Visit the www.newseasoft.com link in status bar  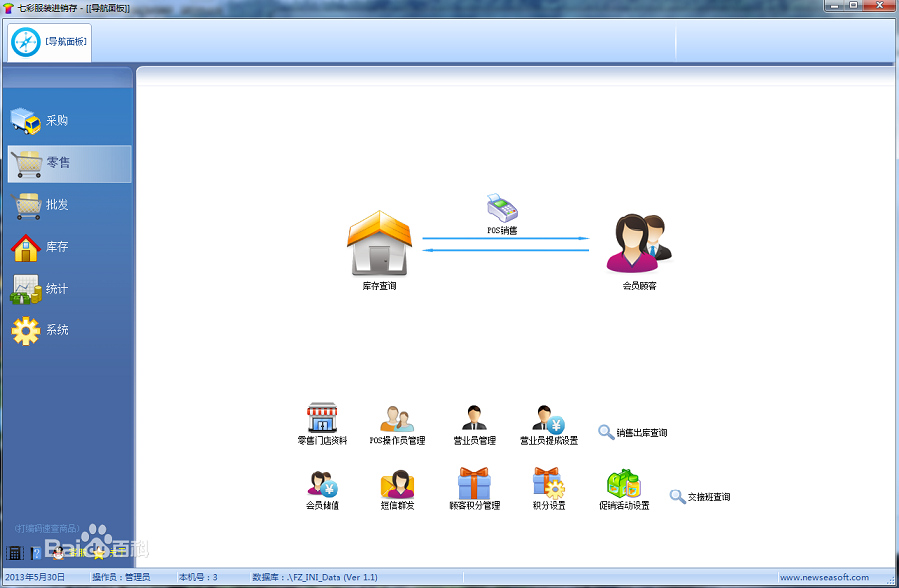coord(826,577)
